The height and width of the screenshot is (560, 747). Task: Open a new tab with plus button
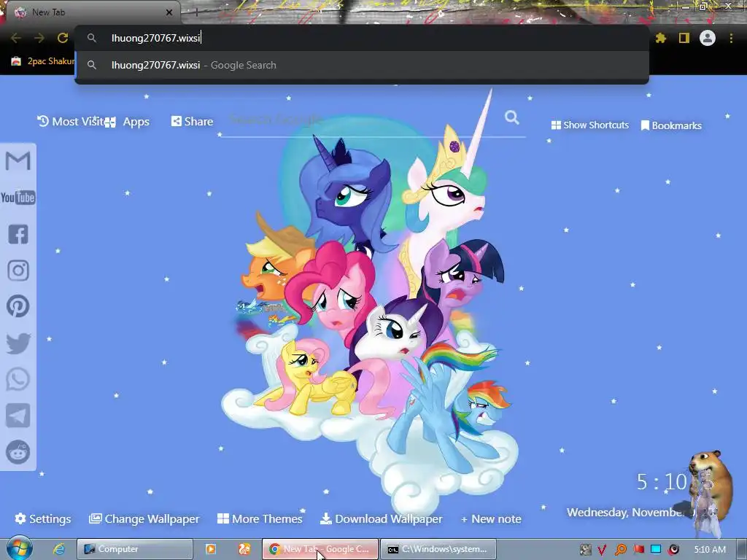(196, 13)
